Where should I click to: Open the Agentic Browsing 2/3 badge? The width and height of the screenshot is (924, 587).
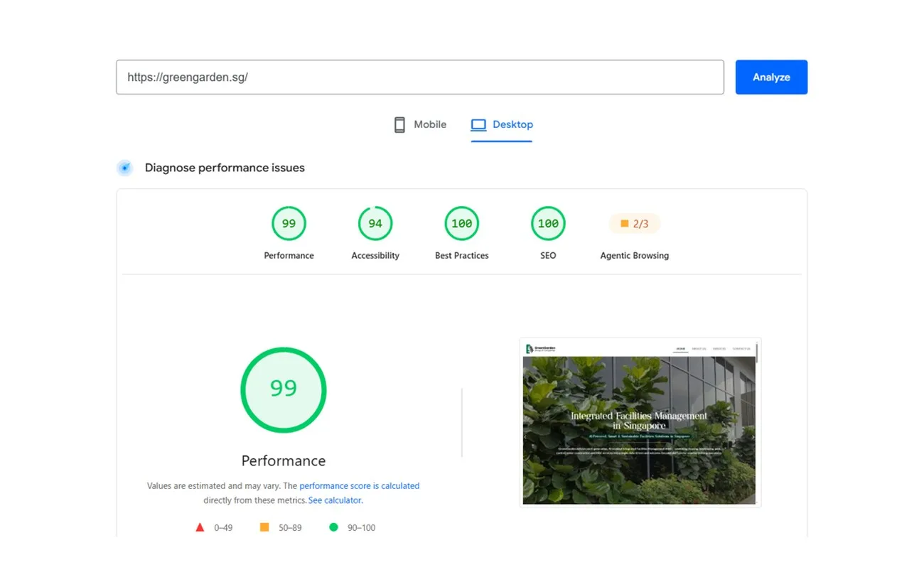click(x=635, y=224)
